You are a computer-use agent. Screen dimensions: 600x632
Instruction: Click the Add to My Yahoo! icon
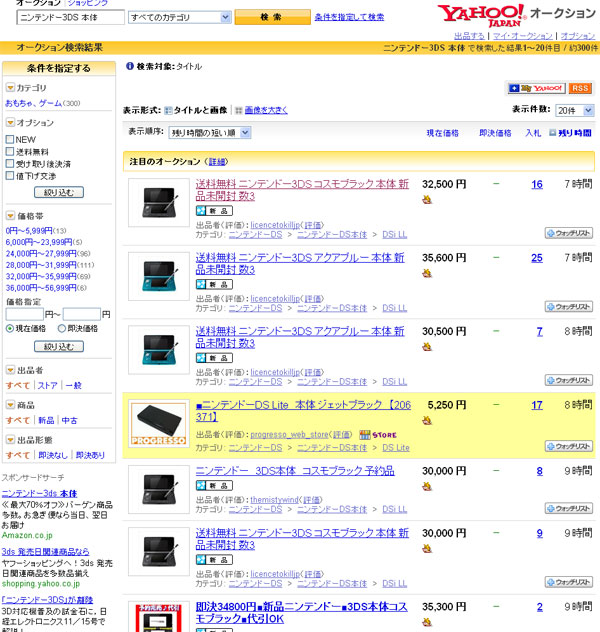click(536, 88)
